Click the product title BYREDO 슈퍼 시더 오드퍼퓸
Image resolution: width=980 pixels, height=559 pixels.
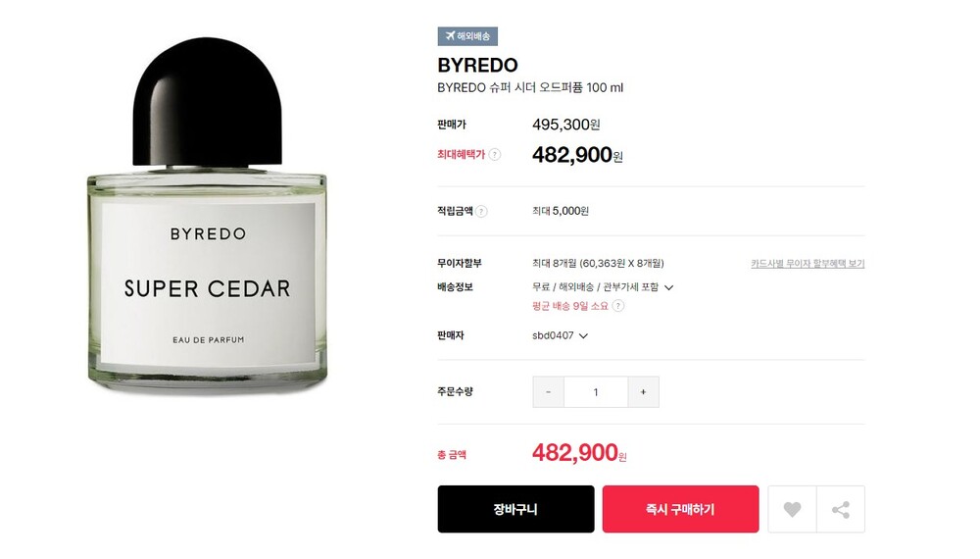pos(530,87)
